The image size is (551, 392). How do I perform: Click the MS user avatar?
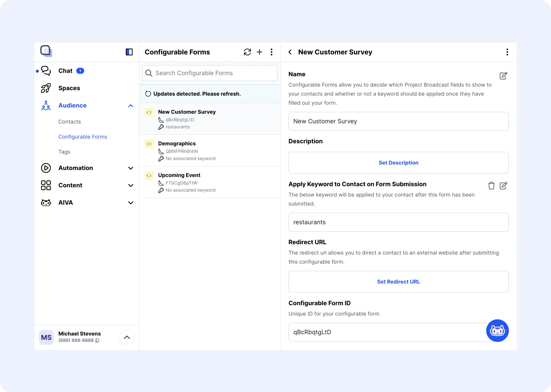tap(46, 337)
